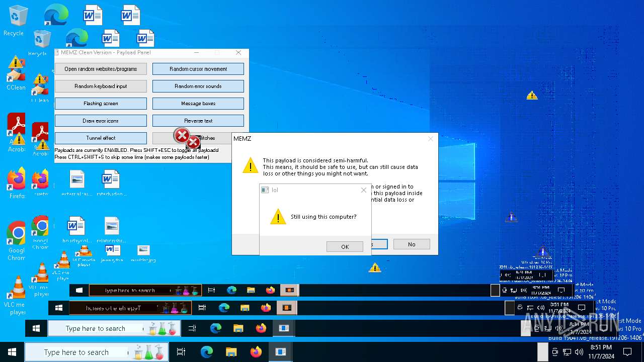Screen dimensions: 644x362
Task: Open volume control in the bottommost tray
Action: (x=579, y=352)
